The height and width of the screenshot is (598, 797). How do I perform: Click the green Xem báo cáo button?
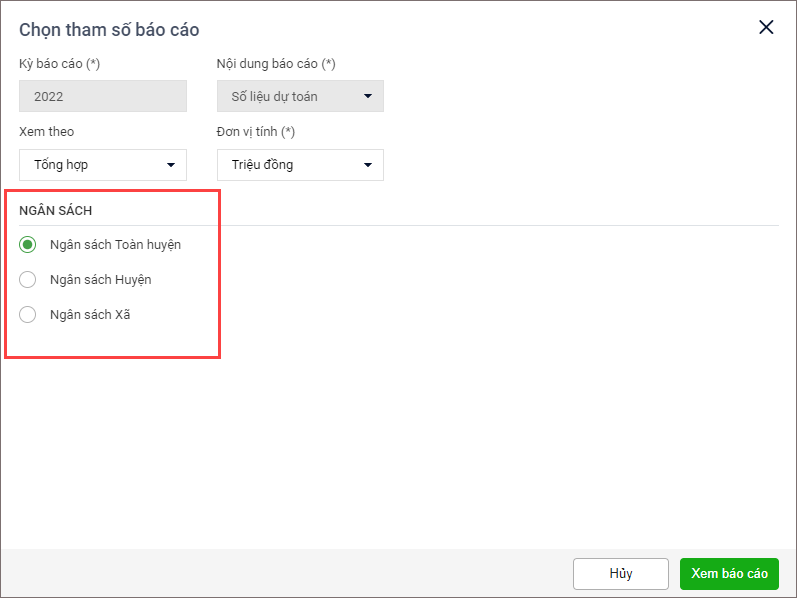(x=729, y=573)
